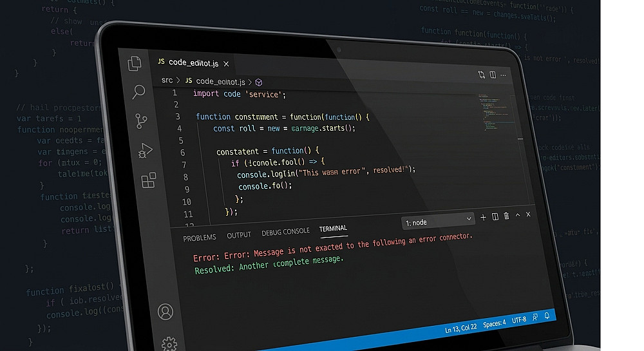This screenshot has width=644, height=351.
Task: Switch to the OUTPUT panel tab
Action: pyautogui.click(x=239, y=235)
